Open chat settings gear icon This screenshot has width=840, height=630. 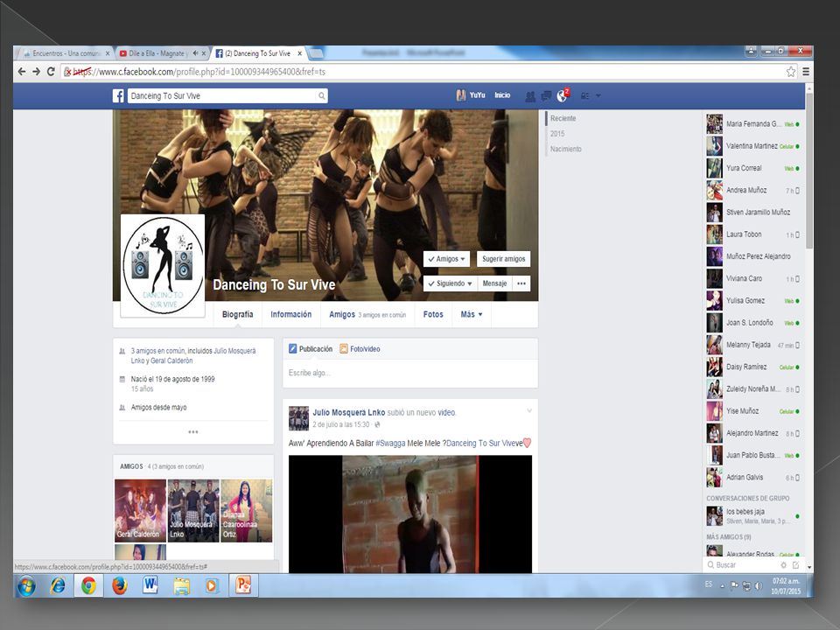783,565
